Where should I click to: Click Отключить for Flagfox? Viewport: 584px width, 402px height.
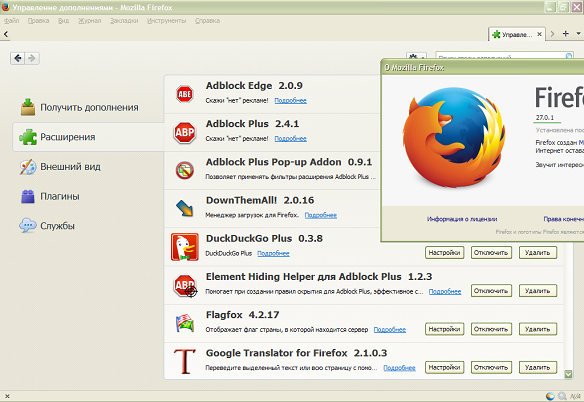[491, 329]
